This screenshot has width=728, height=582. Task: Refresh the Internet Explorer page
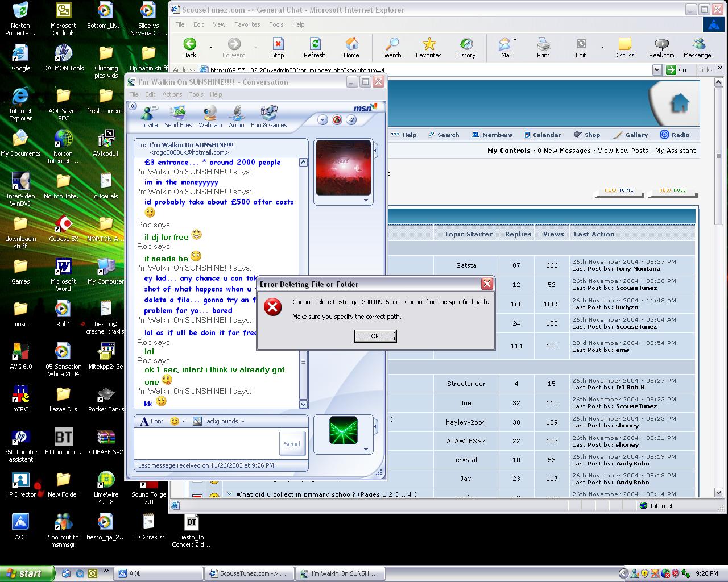pyautogui.click(x=315, y=48)
